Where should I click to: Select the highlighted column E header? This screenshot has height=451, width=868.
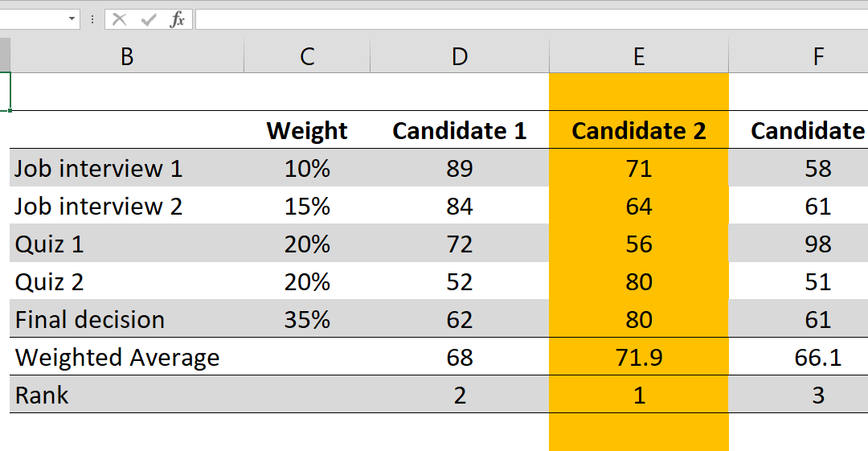[639, 56]
